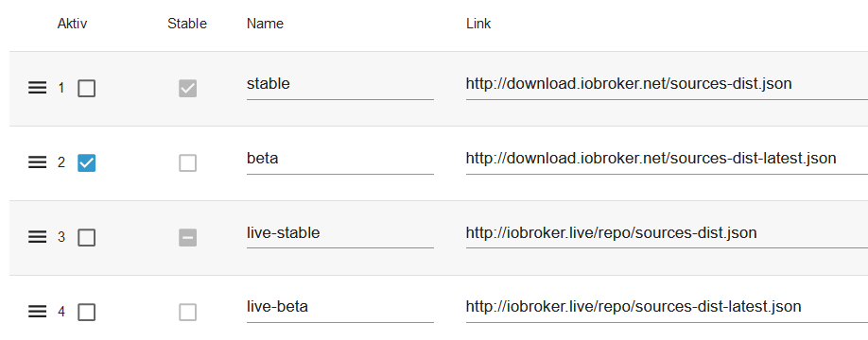
Task: Edit the name field containing stable
Action: 339,84
